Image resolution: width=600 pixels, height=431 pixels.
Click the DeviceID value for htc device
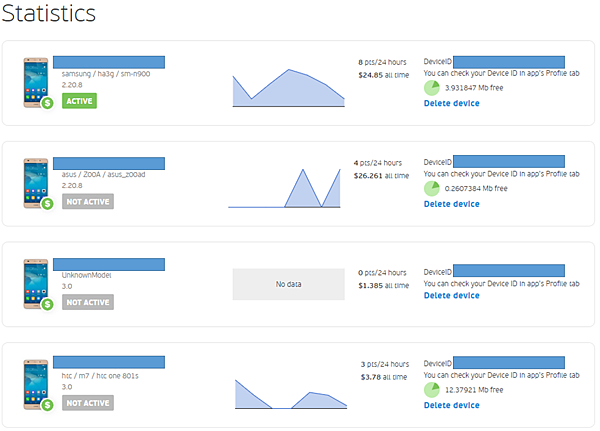(509, 362)
